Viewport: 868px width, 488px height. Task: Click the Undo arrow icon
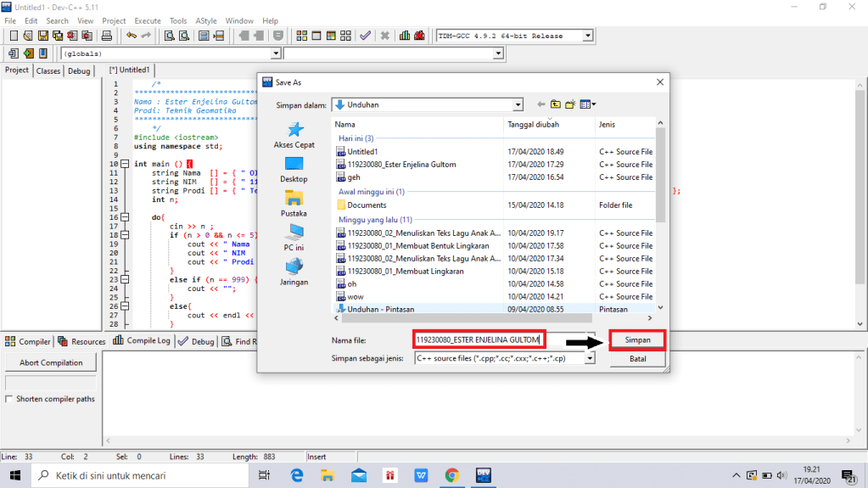coord(131,36)
